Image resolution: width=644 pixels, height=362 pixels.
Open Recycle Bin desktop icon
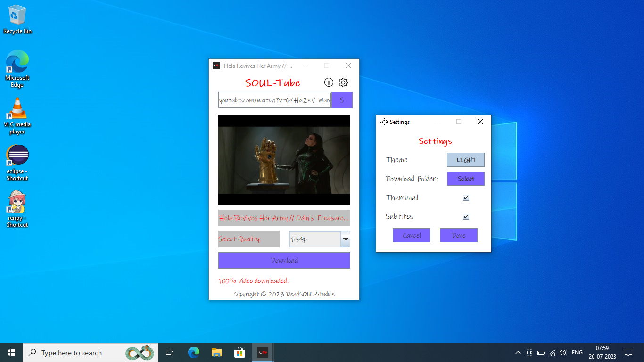pos(17,20)
